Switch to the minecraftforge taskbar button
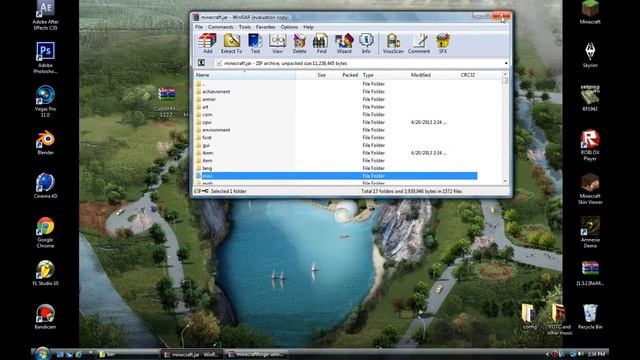 [256, 354]
